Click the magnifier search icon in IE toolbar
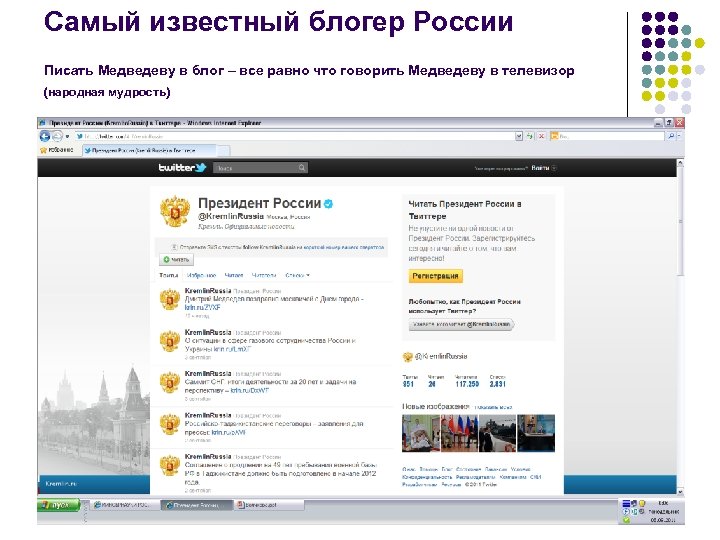 point(671,136)
